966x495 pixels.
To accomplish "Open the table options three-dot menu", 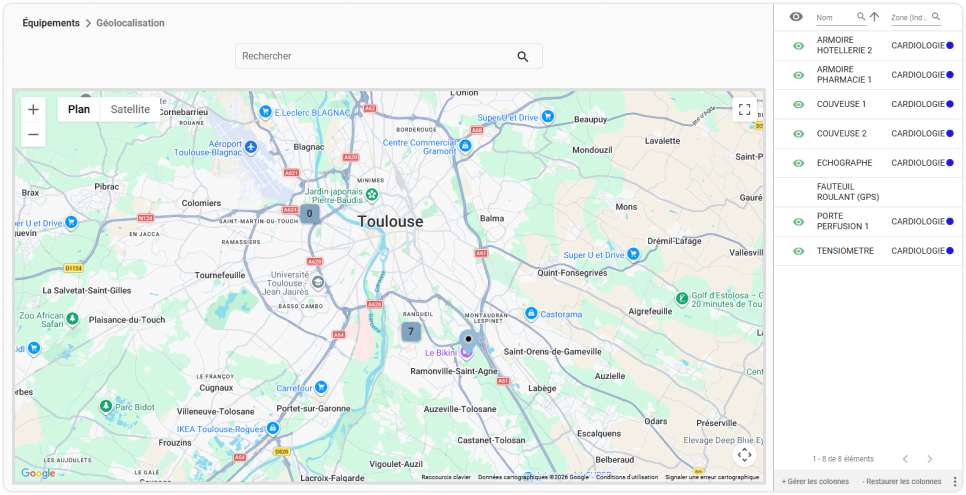I will click(955, 481).
